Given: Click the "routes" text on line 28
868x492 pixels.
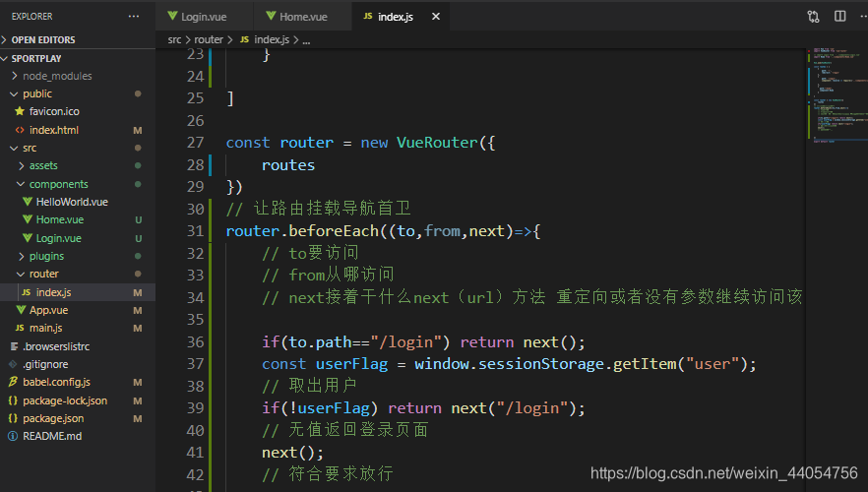Looking at the screenshot, I should (x=287, y=165).
